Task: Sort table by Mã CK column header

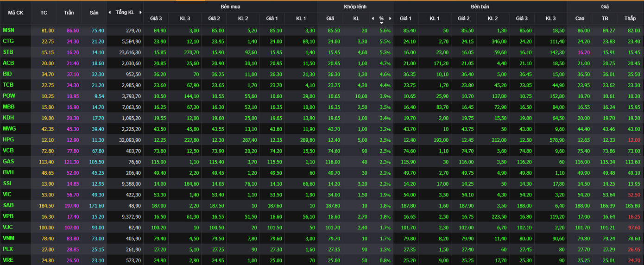Action: point(16,13)
